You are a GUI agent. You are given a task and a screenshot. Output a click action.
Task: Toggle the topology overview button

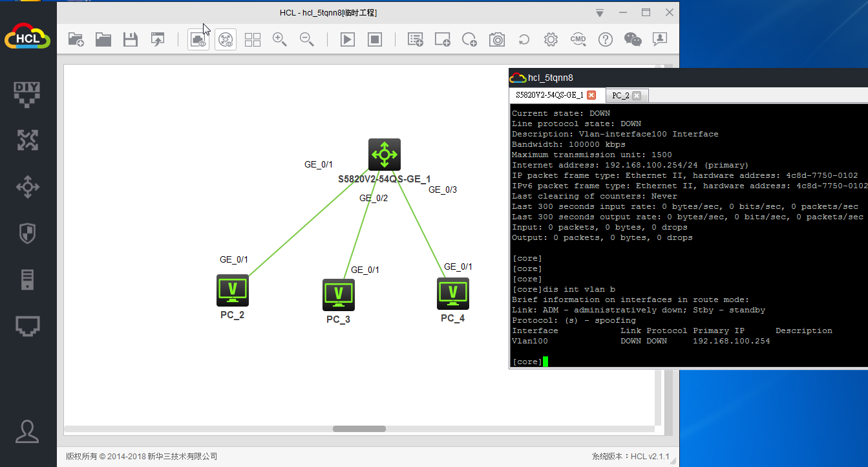[226, 39]
